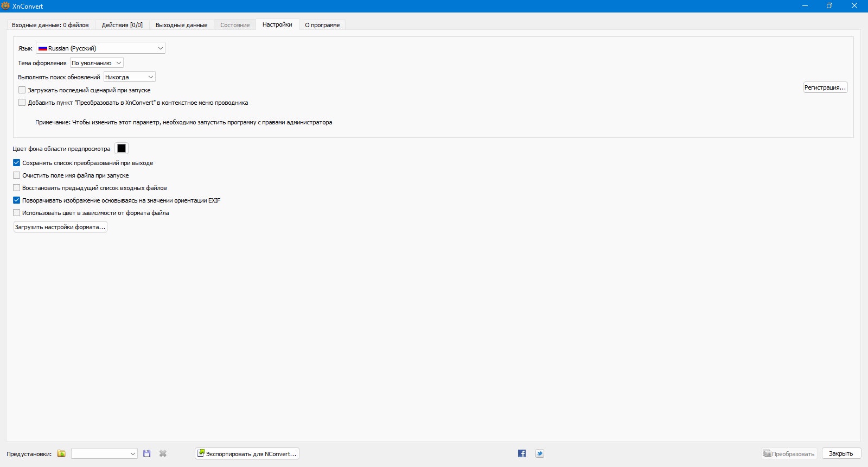This screenshot has height=467, width=868.
Task: Open the 'Состояние' tab
Action: pyautogui.click(x=235, y=25)
